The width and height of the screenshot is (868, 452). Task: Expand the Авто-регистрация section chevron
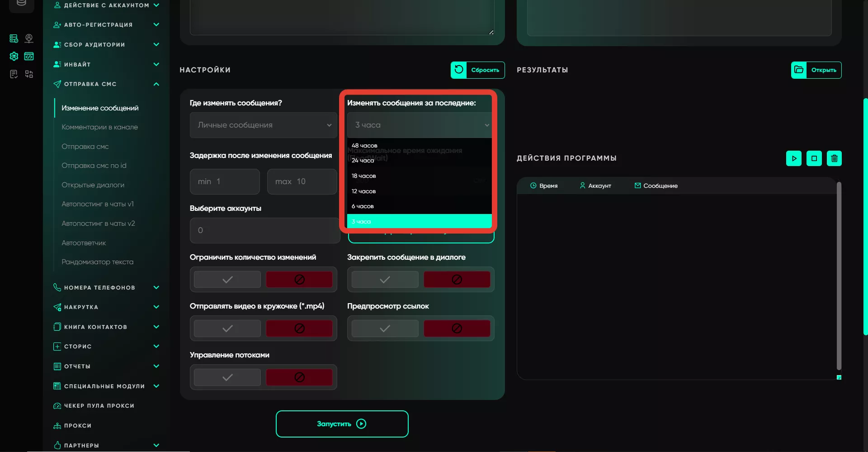(x=156, y=24)
